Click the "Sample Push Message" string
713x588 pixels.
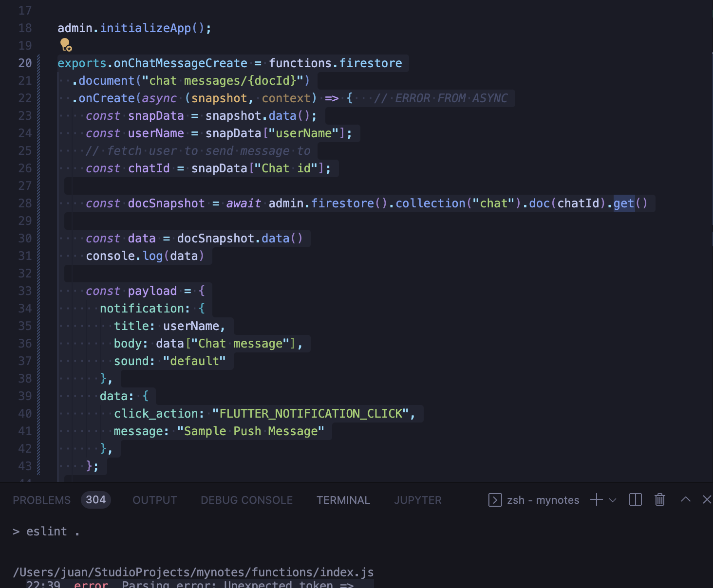[250, 431]
